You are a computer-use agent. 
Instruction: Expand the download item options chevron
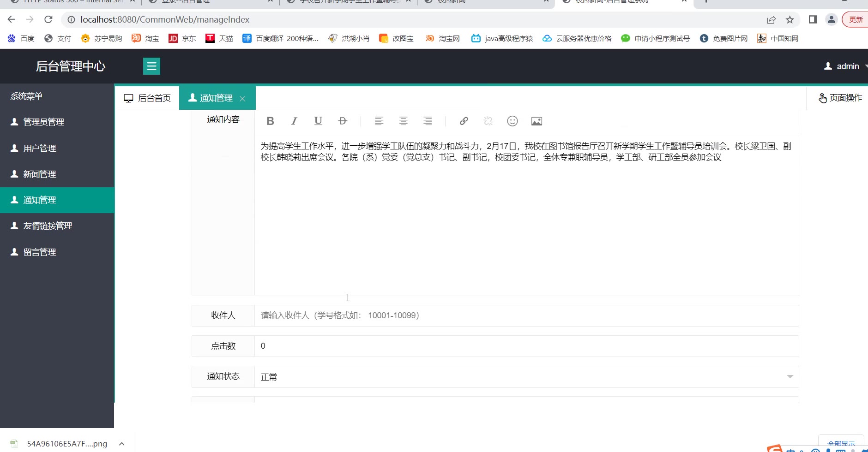click(x=122, y=444)
